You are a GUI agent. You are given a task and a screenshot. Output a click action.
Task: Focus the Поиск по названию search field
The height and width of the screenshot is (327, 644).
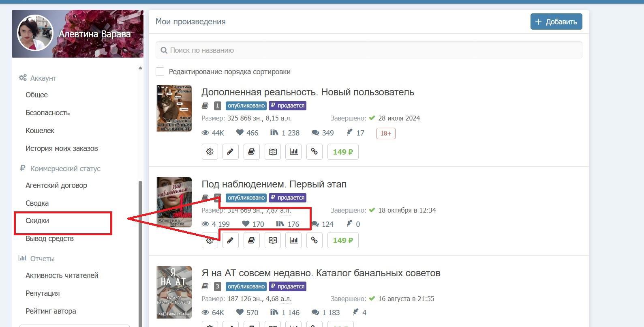[369, 50]
